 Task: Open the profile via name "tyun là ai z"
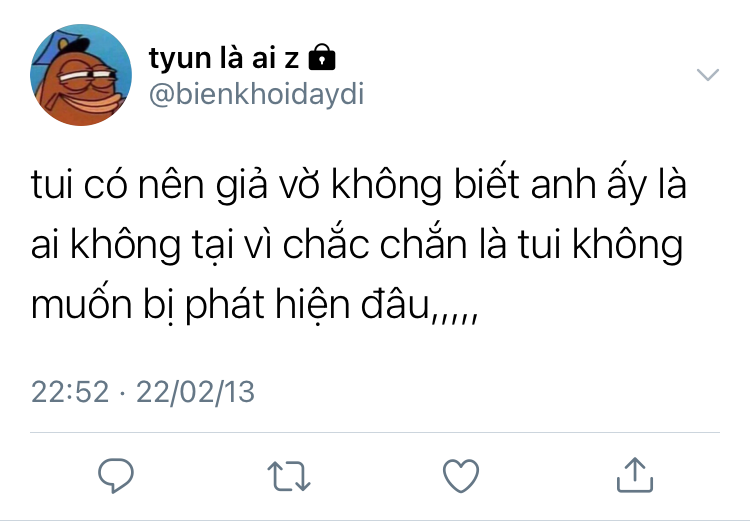tap(224, 58)
